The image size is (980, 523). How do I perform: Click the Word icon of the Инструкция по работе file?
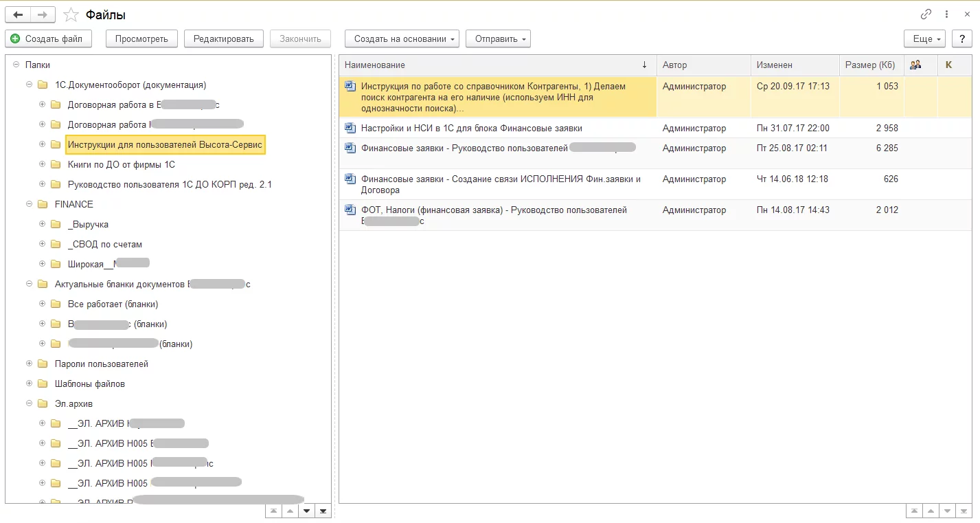[350, 87]
